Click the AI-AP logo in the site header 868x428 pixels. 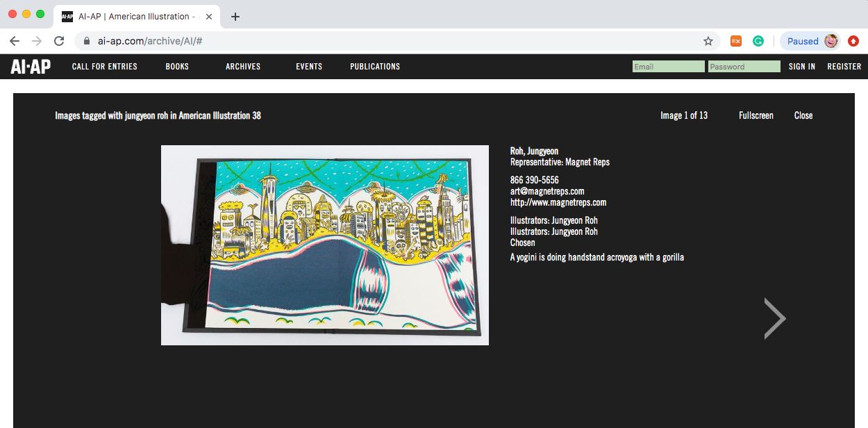(x=31, y=67)
